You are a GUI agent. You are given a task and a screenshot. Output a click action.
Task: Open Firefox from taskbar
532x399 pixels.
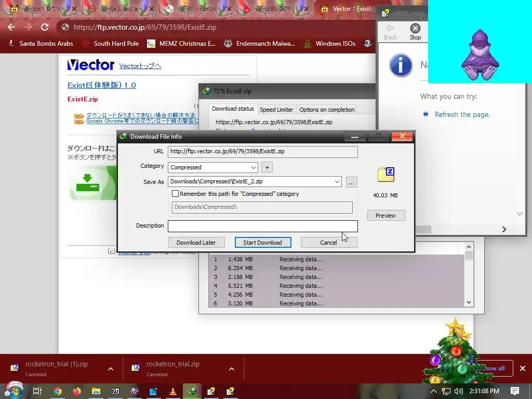click(77, 391)
